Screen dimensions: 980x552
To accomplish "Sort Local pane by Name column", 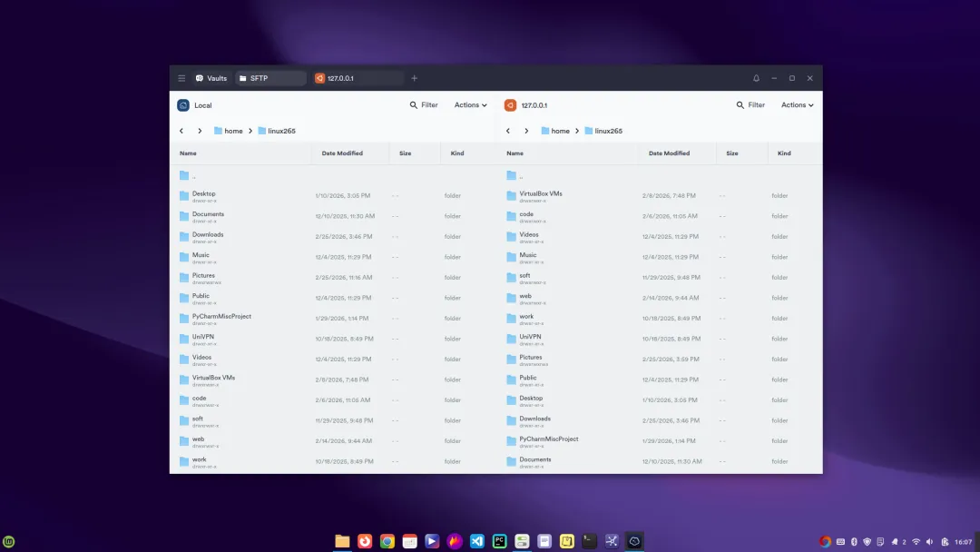I will [188, 153].
